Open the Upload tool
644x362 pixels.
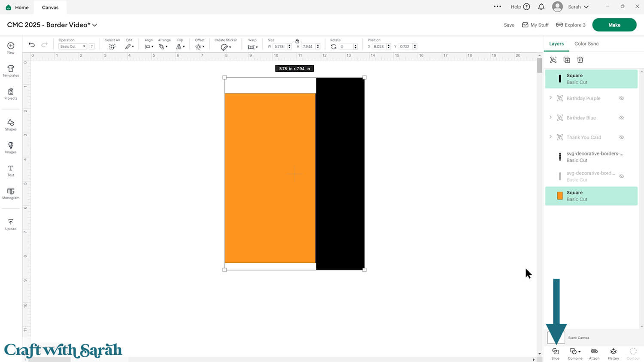point(11,225)
